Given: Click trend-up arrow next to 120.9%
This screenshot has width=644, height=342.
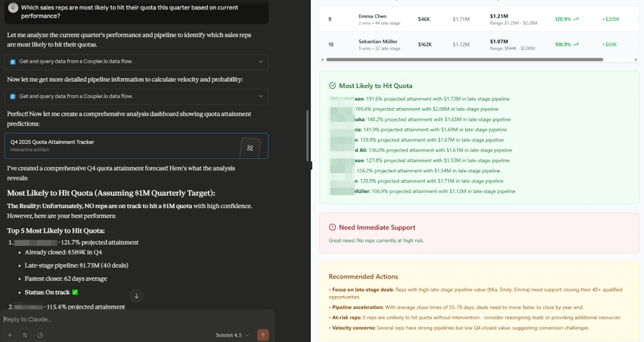Looking at the screenshot, I should (576, 19).
